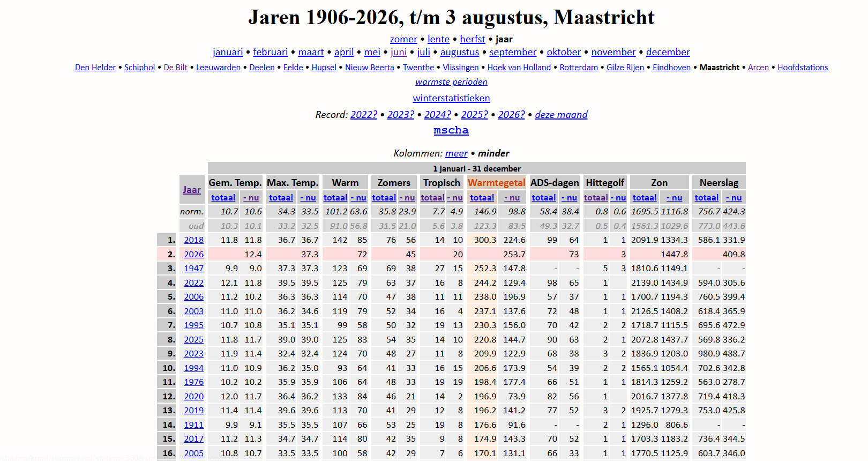This screenshot has height=461, width=868.
Task: Select the herfst season link
Action: coord(473,39)
